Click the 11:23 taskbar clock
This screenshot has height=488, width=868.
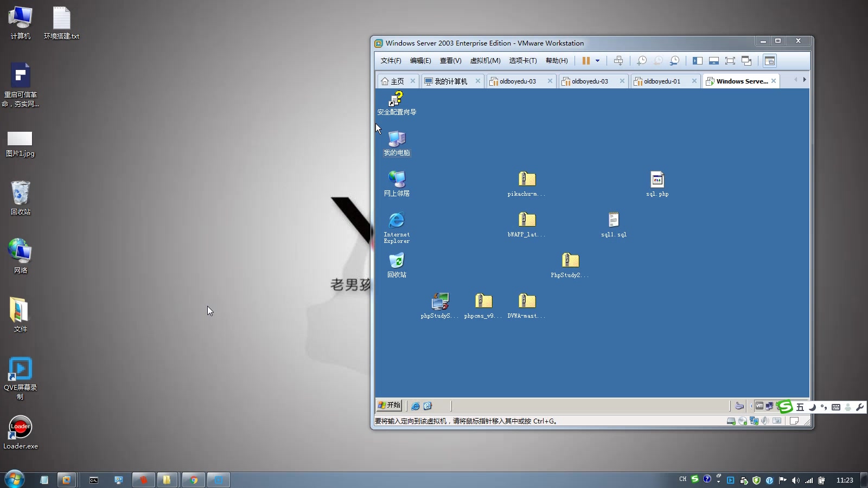(x=845, y=480)
